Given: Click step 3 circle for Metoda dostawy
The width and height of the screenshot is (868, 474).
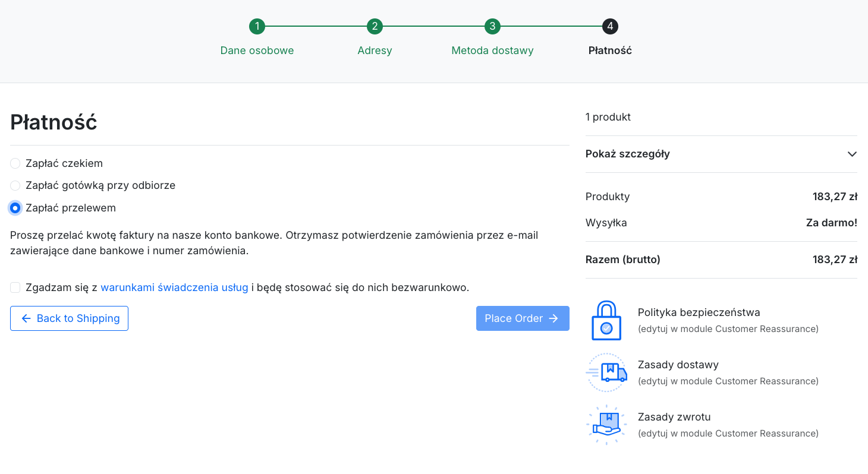Looking at the screenshot, I should pyautogui.click(x=492, y=26).
